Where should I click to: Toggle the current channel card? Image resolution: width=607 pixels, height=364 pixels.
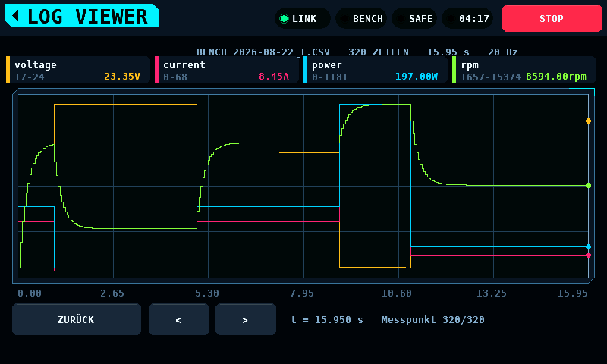point(227,70)
